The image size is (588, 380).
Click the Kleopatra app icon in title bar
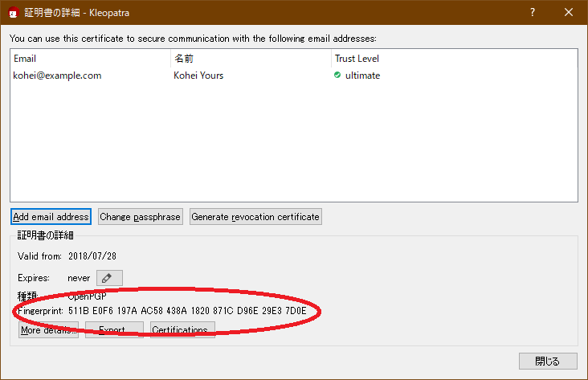(x=14, y=12)
